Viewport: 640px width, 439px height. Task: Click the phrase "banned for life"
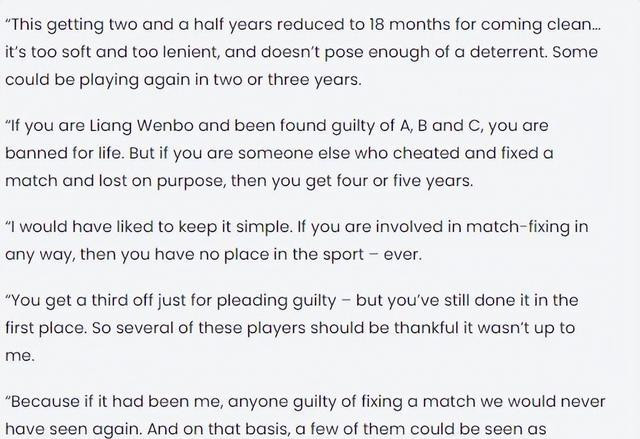click(64, 153)
